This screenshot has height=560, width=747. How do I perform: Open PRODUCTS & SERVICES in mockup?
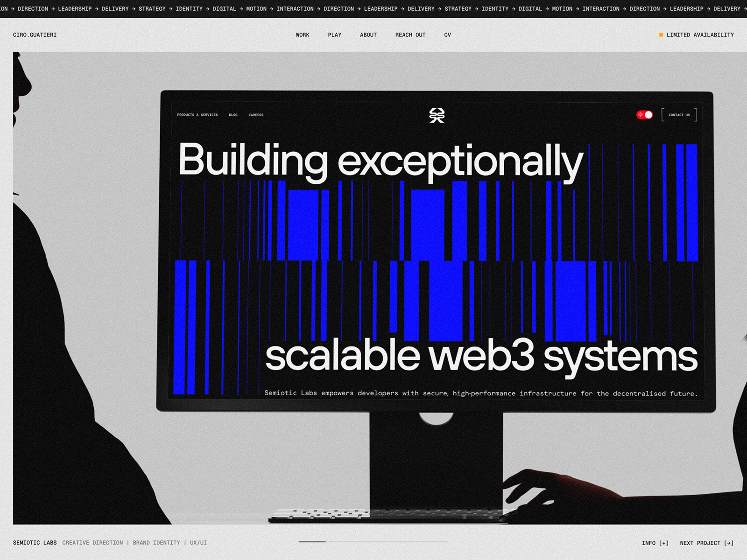tap(197, 115)
